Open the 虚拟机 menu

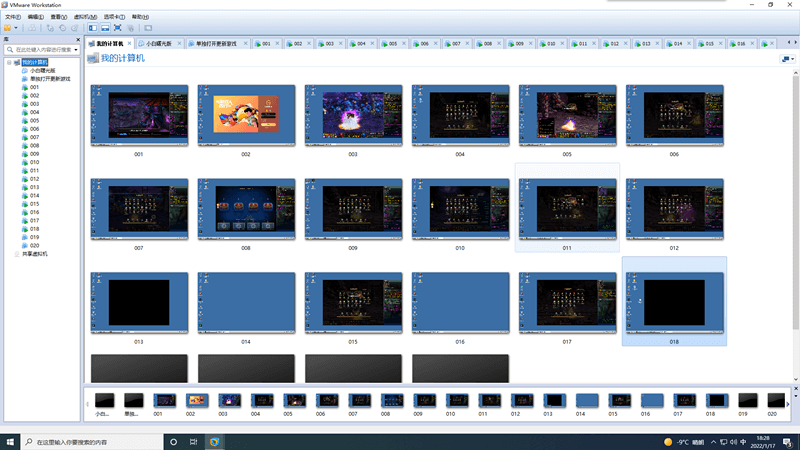(x=85, y=17)
